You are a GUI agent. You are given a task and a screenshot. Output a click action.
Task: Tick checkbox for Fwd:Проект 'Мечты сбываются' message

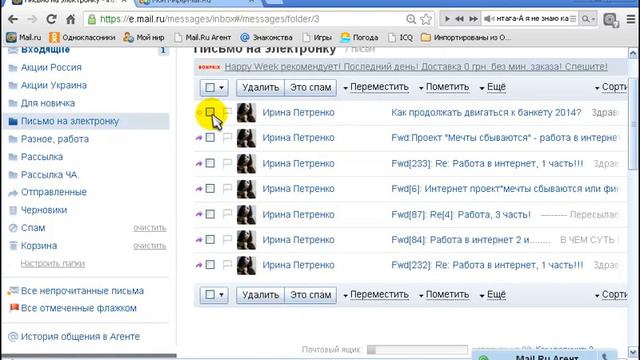210,138
